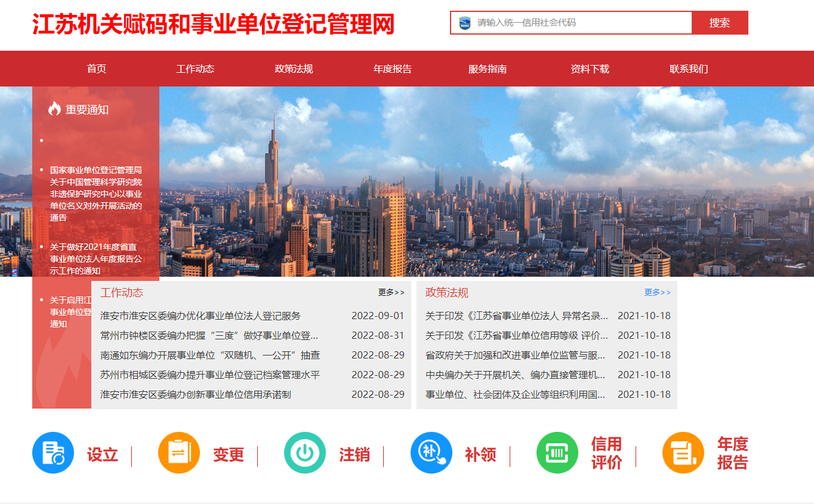
Task: Open news 常州市钟楼区委编办把握“三度”
Action: coord(209,335)
